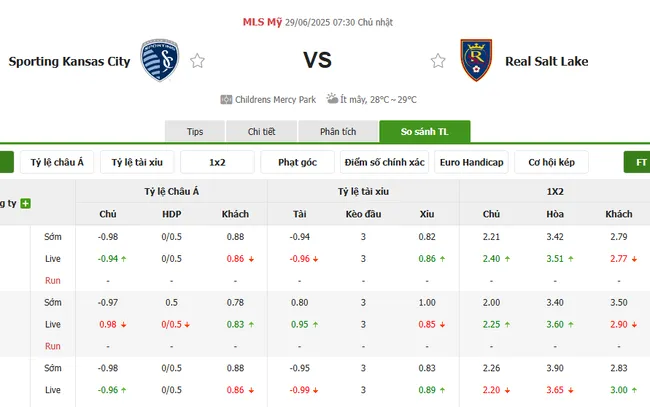Open the MLS Mỹ league link
Viewport: 650px width, 407px height.
(x=262, y=21)
